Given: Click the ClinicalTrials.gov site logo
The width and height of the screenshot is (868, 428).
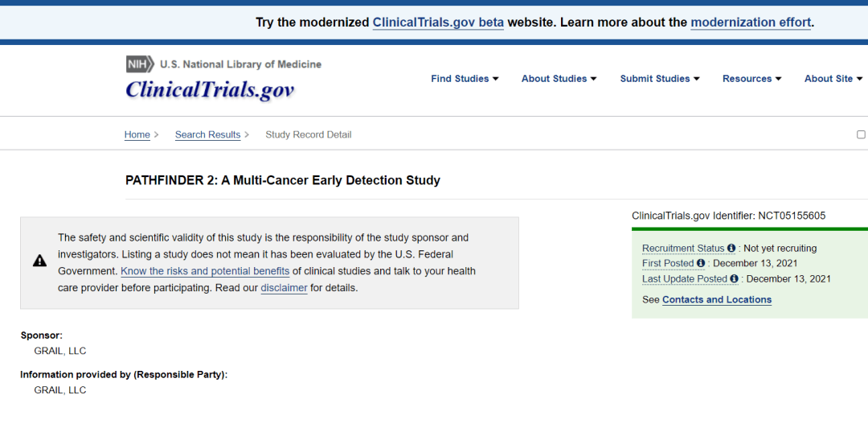Looking at the screenshot, I should [210, 89].
